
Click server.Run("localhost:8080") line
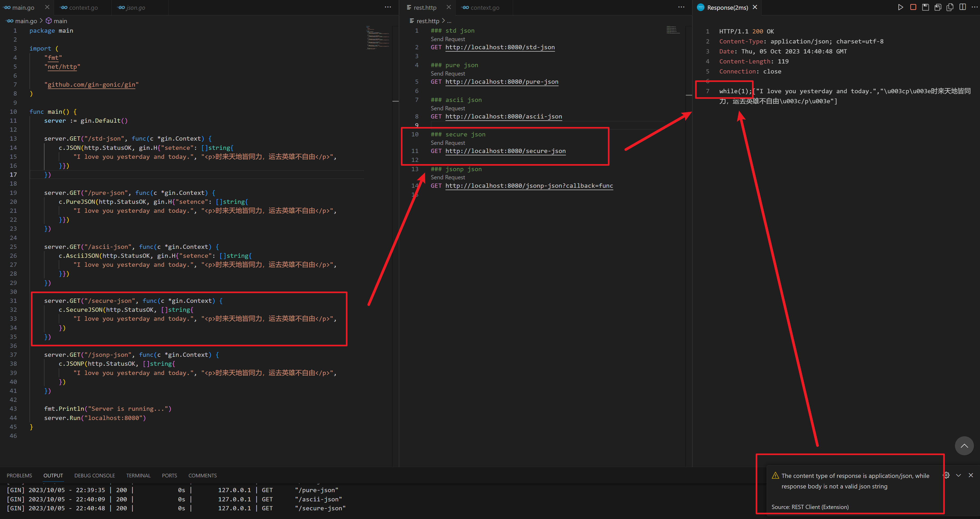[x=95, y=418]
